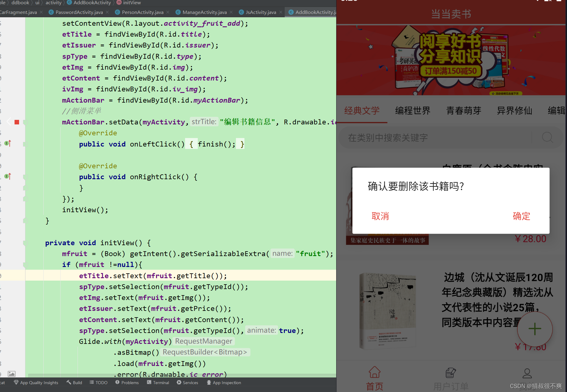Select the 经典文学 category tab
Viewport: 567px width, 392px height.
click(362, 110)
